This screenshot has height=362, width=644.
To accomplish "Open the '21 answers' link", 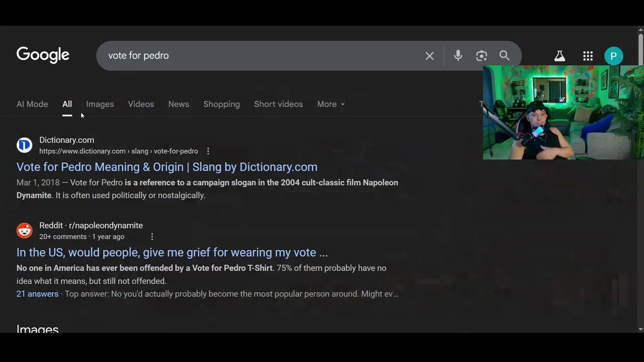I will coord(37,294).
